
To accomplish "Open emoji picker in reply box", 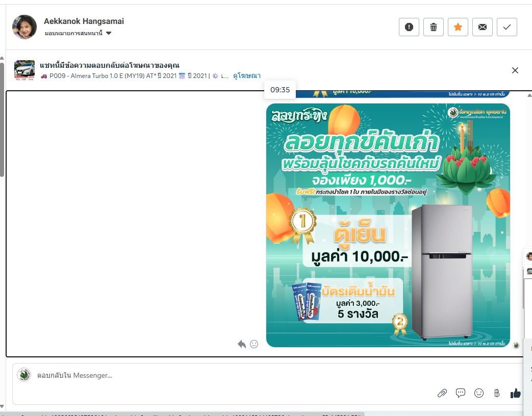I will [479, 393].
